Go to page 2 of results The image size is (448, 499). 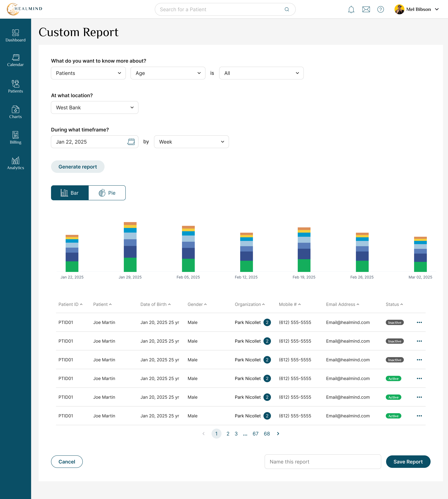(228, 434)
